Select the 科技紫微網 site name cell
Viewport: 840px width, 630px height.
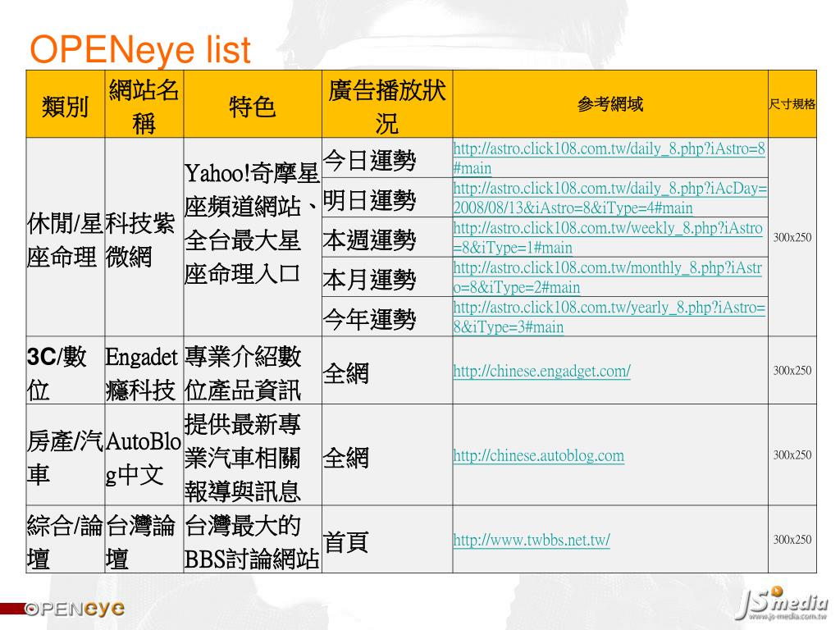[x=144, y=237]
